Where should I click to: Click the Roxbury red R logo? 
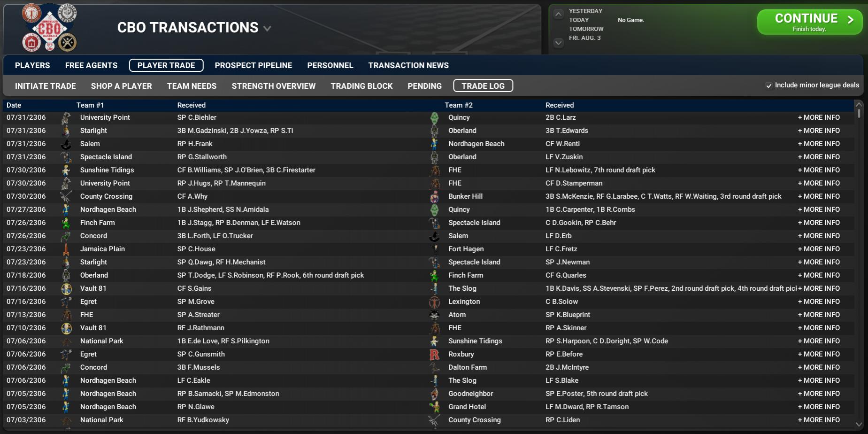[x=435, y=355]
